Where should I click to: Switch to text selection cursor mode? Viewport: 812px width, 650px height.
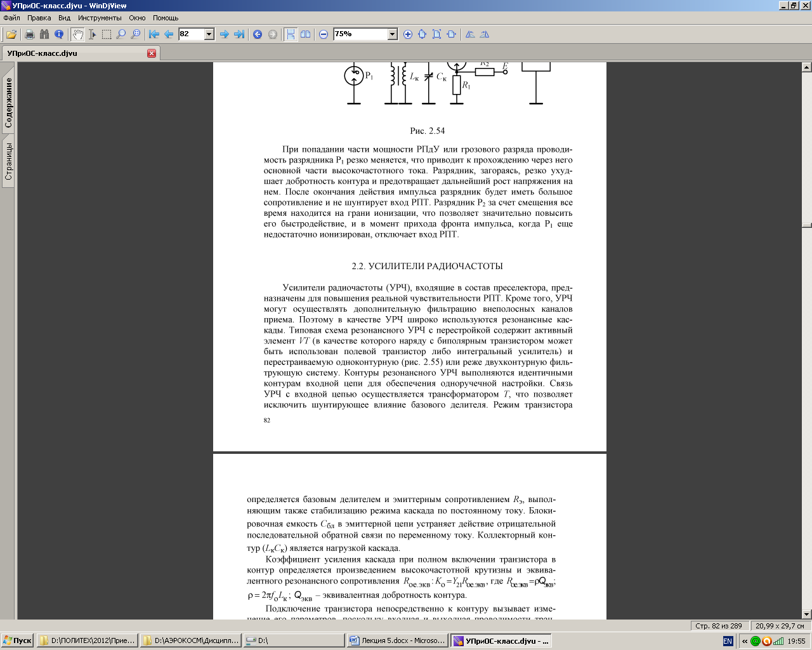pyautogui.click(x=92, y=34)
